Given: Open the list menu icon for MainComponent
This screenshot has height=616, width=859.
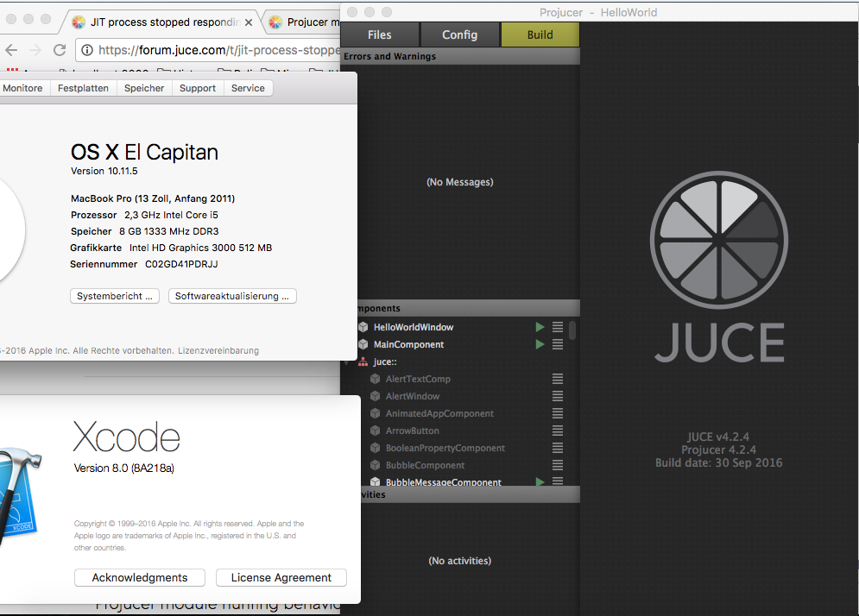Looking at the screenshot, I should click(558, 344).
